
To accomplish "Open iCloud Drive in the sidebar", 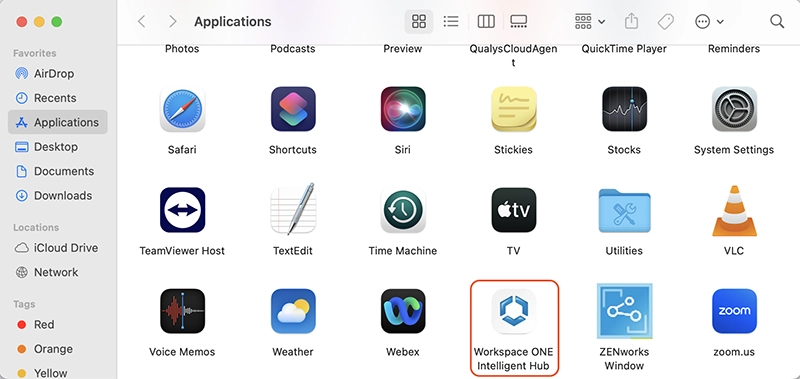I will click(58, 248).
